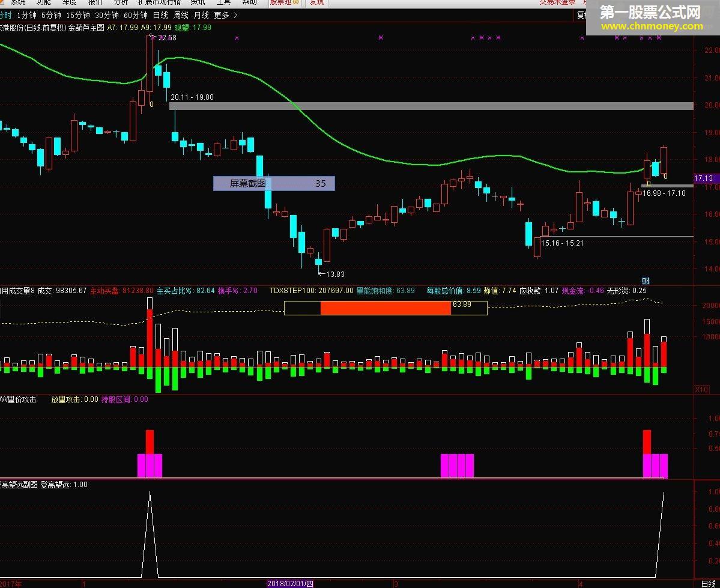Screen dimensions: 720x588
Task: Click the 13.83 low price label
Action: [x=335, y=274]
